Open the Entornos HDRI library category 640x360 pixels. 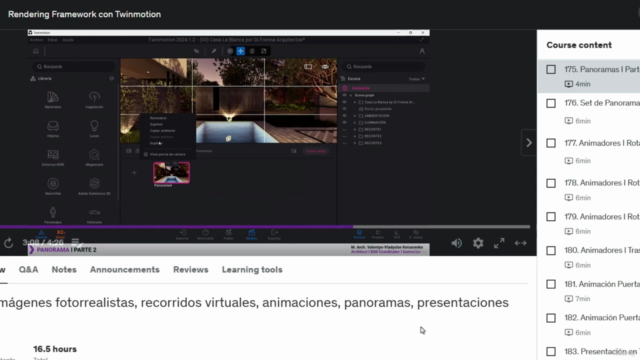pyautogui.click(x=53, y=157)
